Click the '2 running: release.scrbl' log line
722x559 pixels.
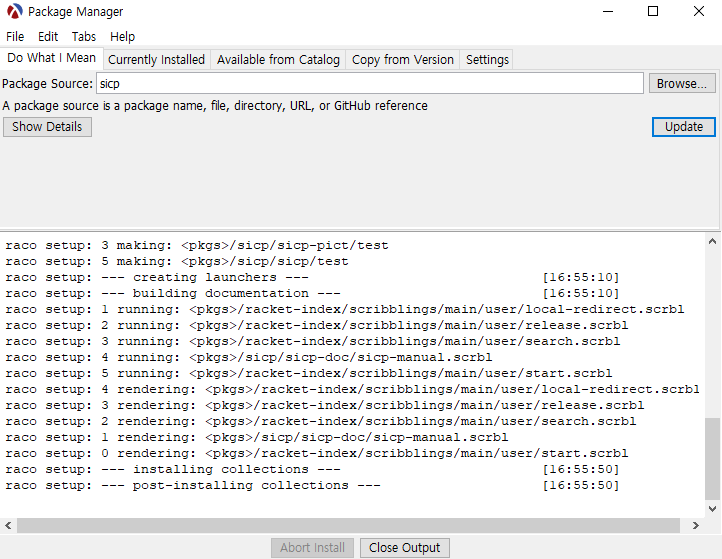316,326
